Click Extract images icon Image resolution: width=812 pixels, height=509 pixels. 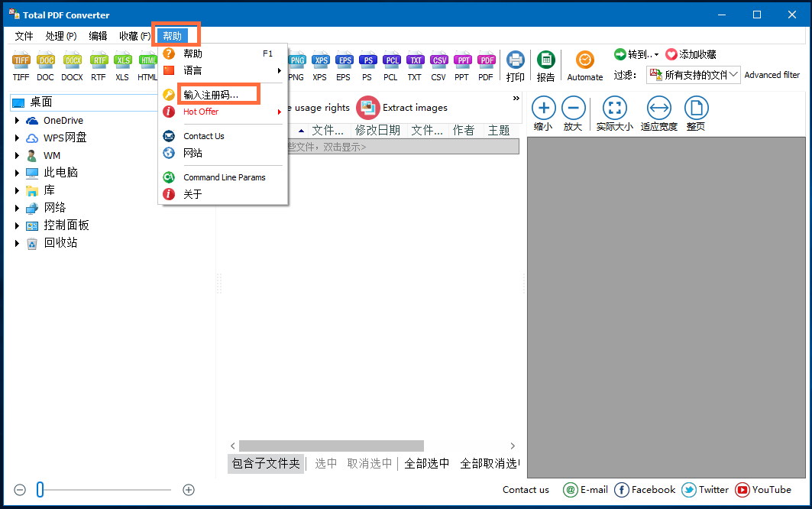pos(369,108)
